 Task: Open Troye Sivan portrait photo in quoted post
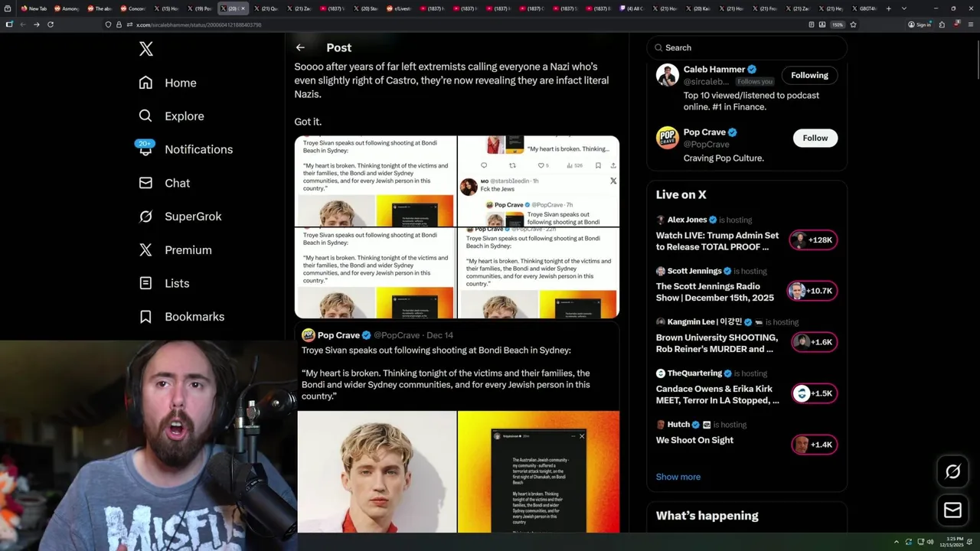(x=377, y=471)
